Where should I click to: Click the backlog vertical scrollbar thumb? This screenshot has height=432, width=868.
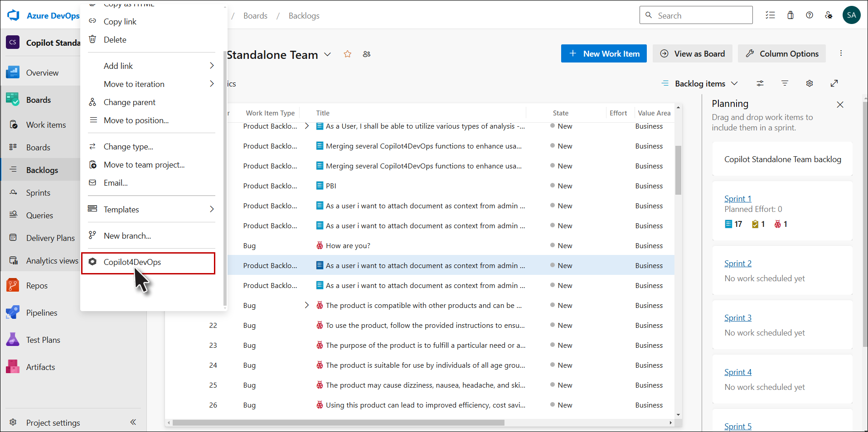678,170
